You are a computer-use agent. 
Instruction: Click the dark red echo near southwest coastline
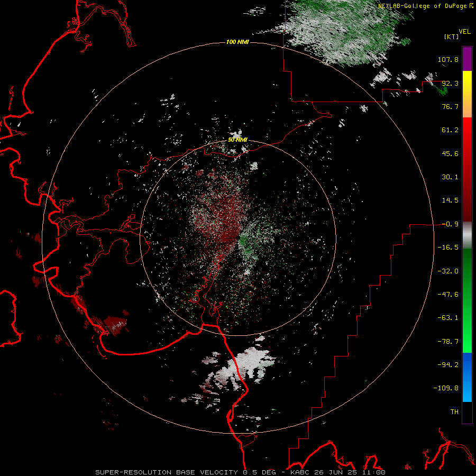click(115, 324)
